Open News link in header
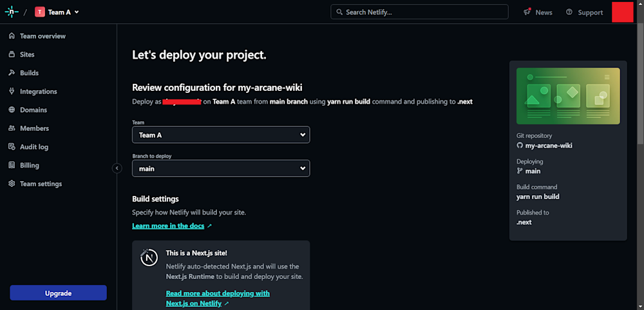Image resolution: width=644 pixels, height=310 pixels. (544, 12)
